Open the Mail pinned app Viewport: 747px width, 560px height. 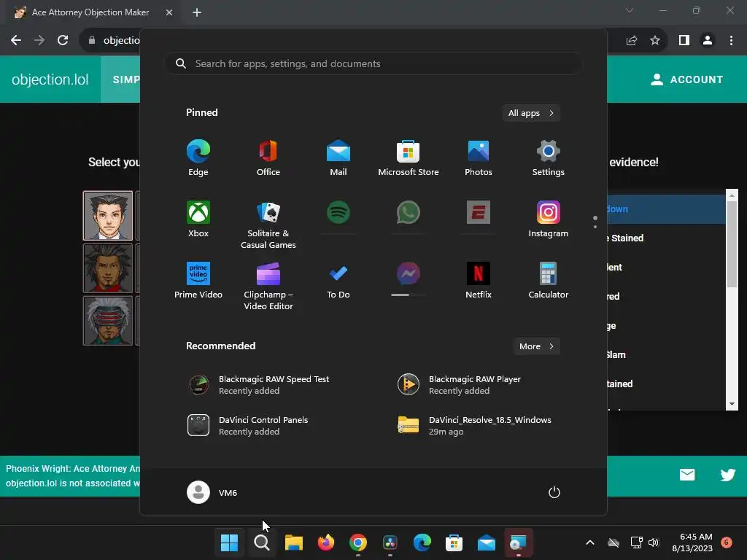[338, 158]
